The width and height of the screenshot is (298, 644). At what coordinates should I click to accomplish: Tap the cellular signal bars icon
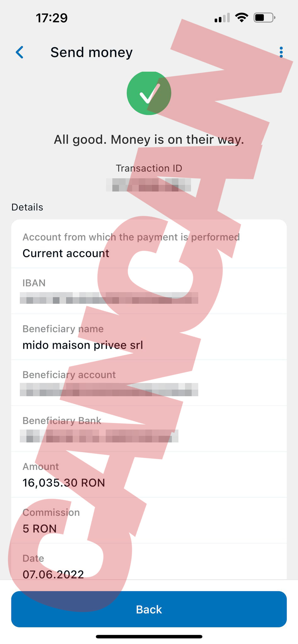pyautogui.click(x=222, y=18)
